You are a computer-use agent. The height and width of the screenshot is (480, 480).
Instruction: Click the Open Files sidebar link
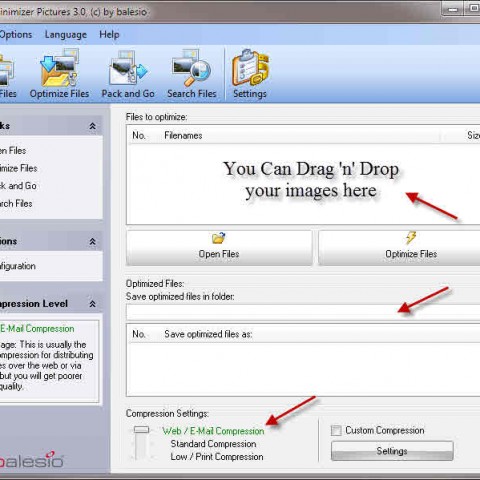(13, 151)
